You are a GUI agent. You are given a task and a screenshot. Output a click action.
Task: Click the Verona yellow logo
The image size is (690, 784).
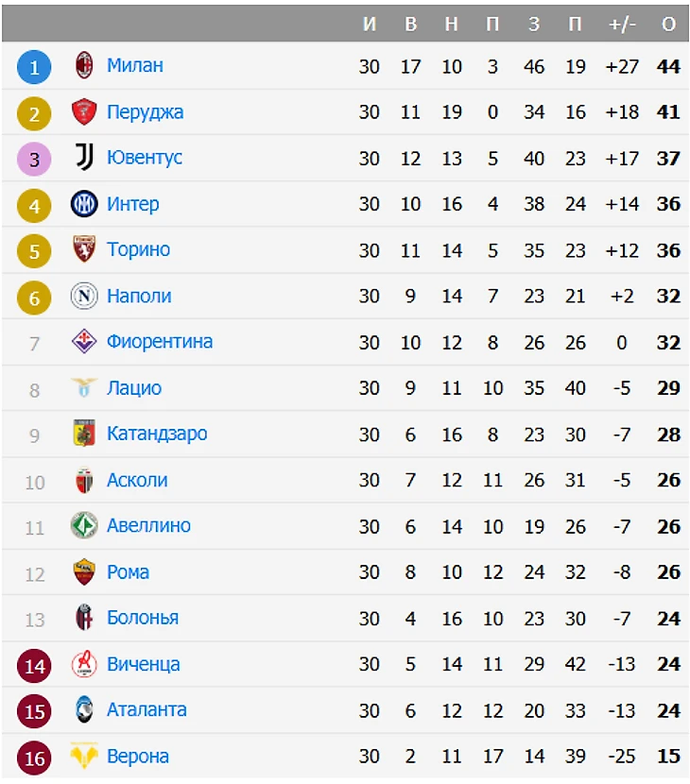pyautogui.click(x=84, y=757)
